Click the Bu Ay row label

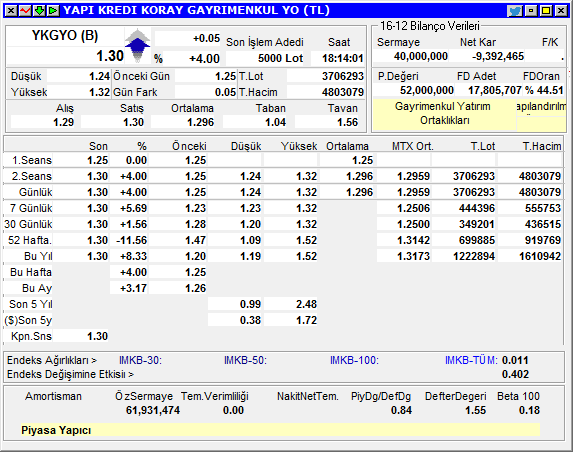pos(37,289)
